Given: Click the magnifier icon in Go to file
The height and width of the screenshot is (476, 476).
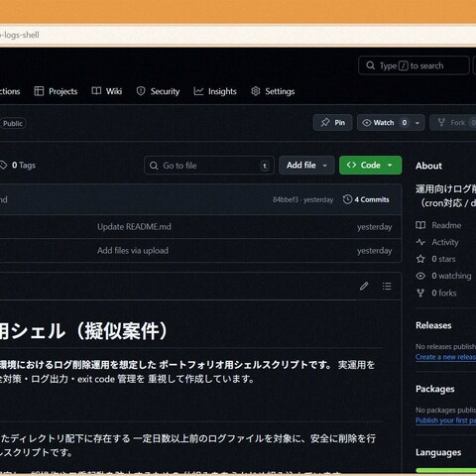Looking at the screenshot, I should 154,166.
